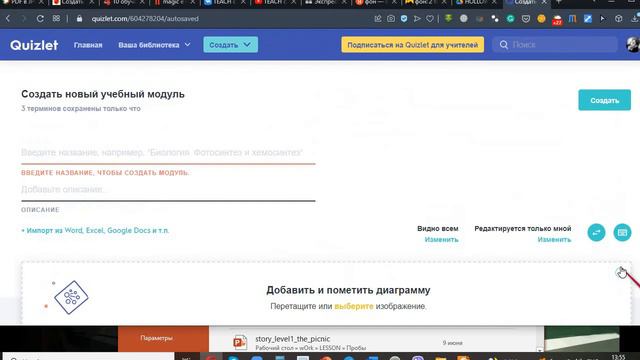Go to Главная in the navigation bar
Image resolution: width=640 pixels, height=360 pixels.
[x=88, y=45]
